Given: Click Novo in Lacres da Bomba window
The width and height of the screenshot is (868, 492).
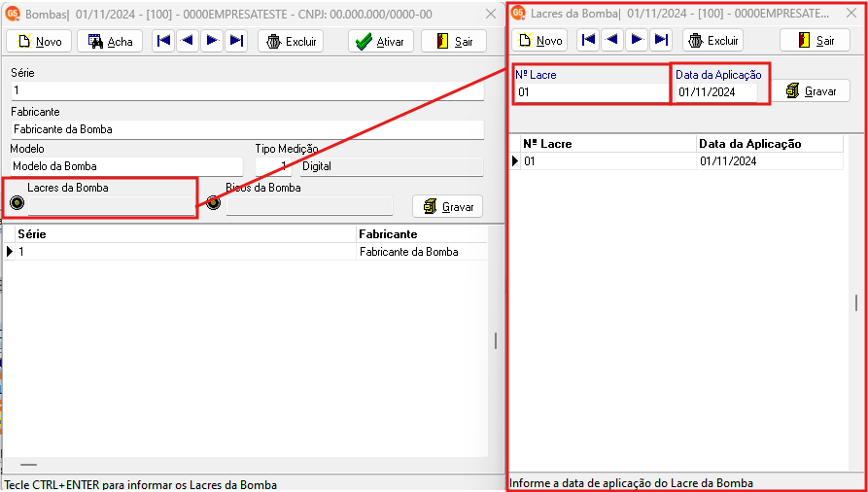Looking at the screenshot, I should [x=539, y=41].
